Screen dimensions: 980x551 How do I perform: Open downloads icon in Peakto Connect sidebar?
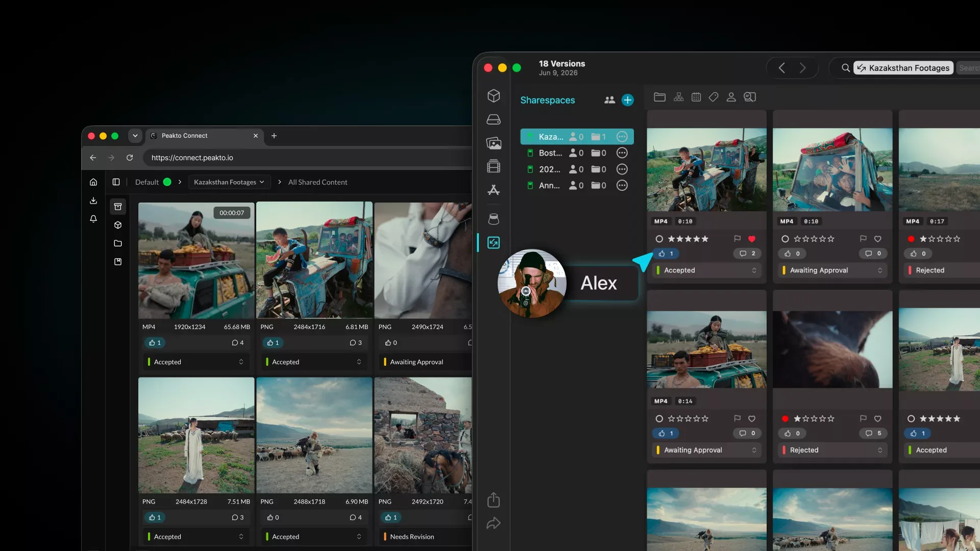(x=93, y=201)
